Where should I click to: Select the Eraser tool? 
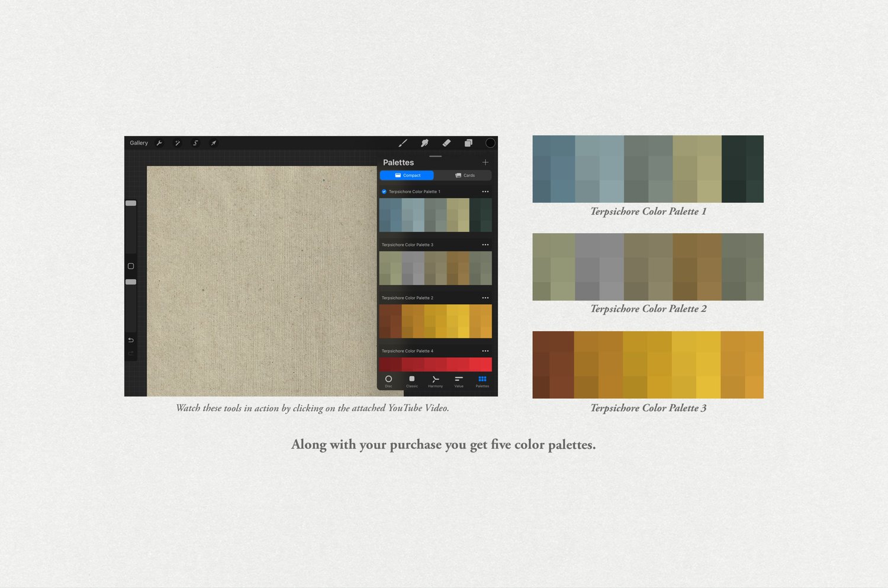click(x=446, y=143)
